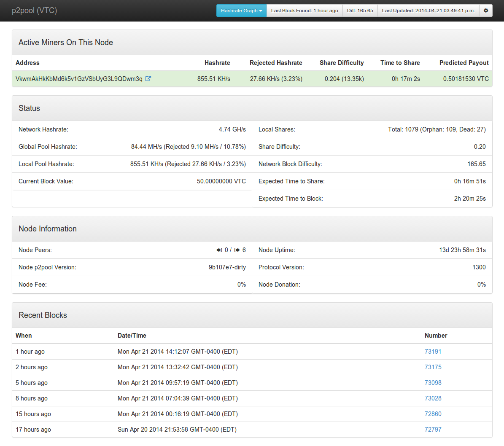This screenshot has width=504, height=446.
Task: Click Protocol Version value 1300
Action: tap(479, 267)
